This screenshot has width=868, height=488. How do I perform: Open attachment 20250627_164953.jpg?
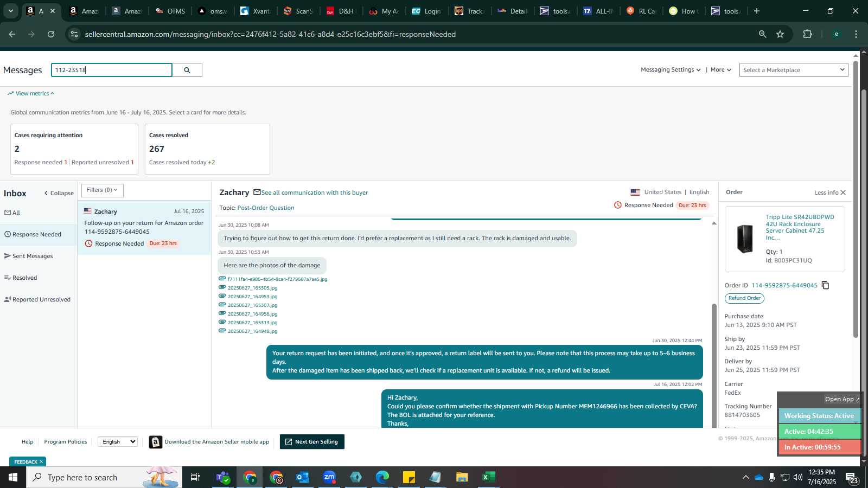(252, 297)
